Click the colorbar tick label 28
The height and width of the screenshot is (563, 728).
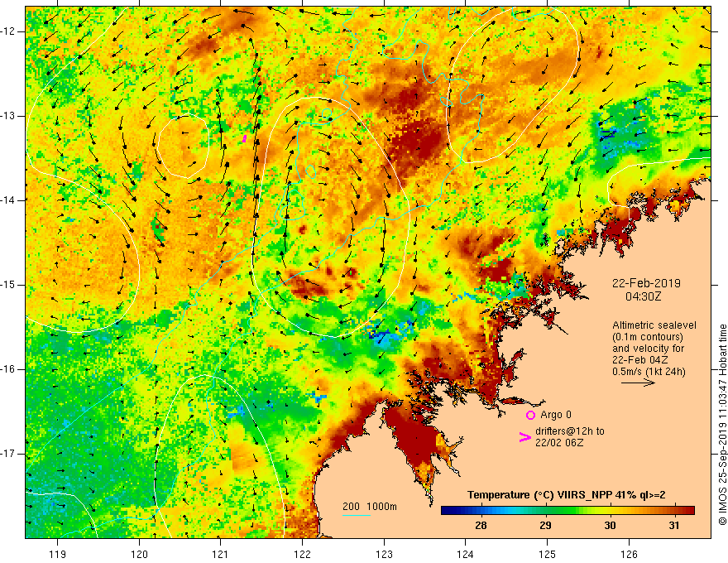click(x=481, y=526)
